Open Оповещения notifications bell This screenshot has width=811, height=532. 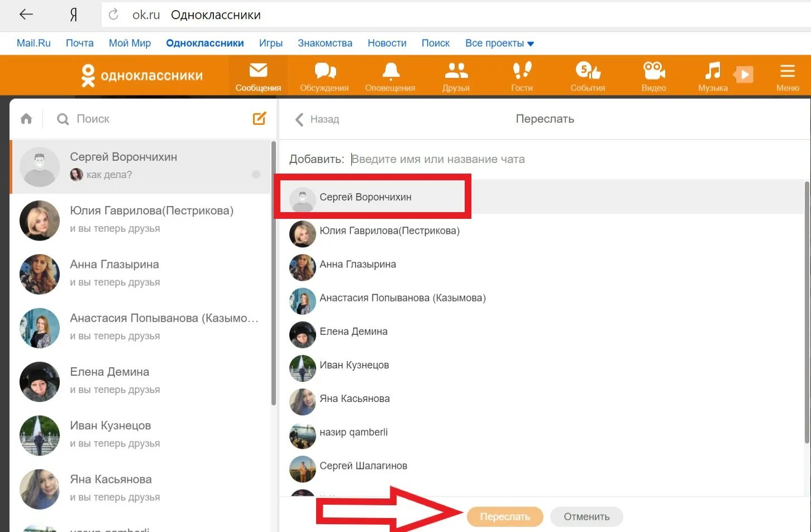390,76
